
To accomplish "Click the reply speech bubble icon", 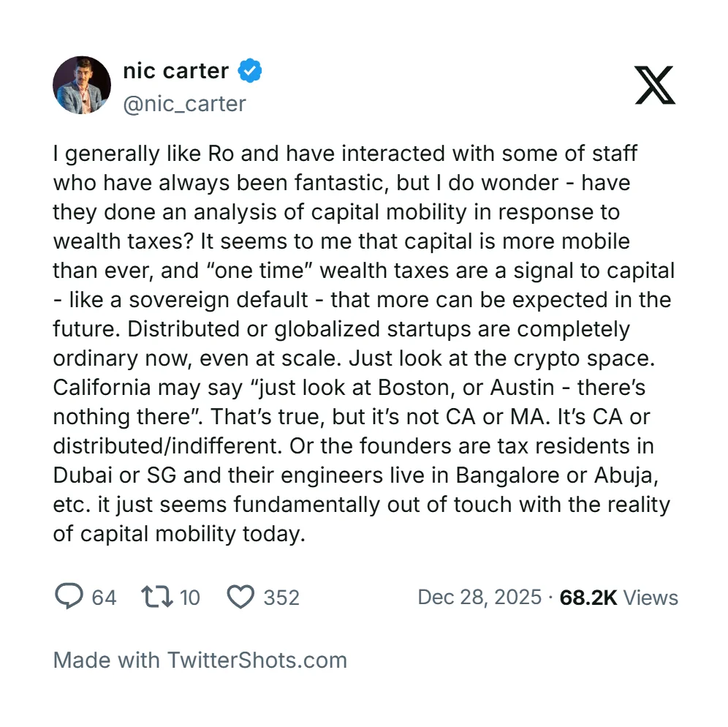I will tap(69, 597).
